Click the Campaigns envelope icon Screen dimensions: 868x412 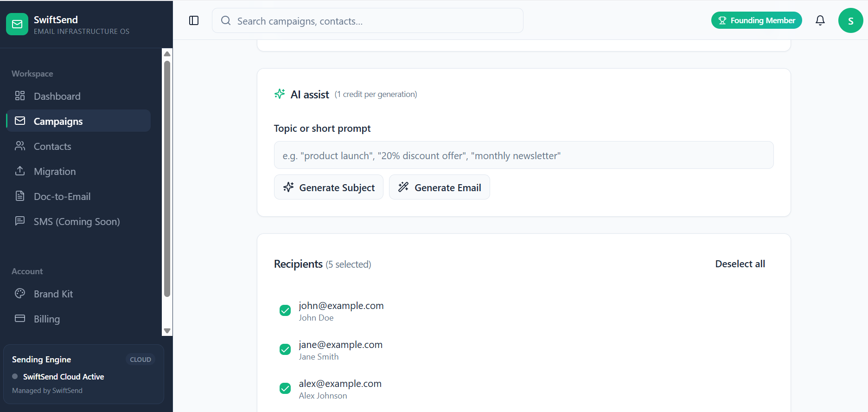(x=20, y=121)
